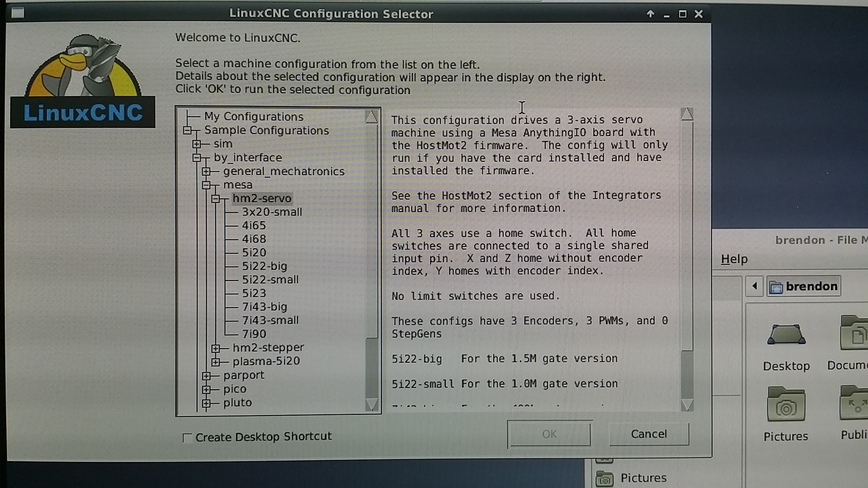This screenshot has height=488, width=868.
Task: Select the 3x20-small configuration
Action: 272,212
